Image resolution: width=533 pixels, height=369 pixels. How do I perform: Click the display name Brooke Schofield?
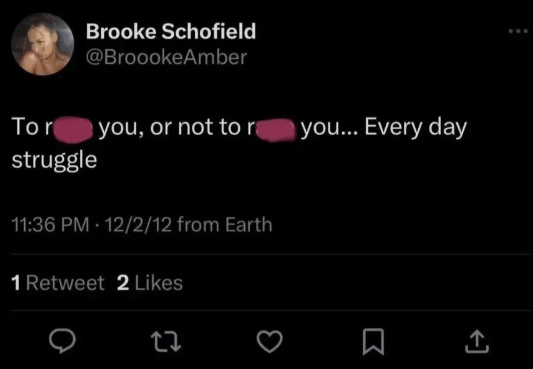(171, 31)
